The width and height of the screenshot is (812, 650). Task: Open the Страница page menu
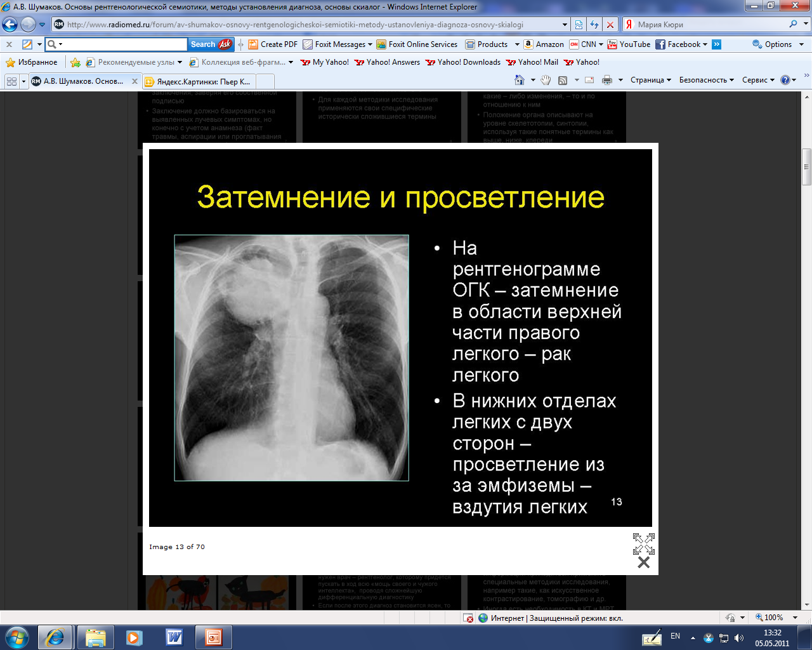pyautogui.click(x=650, y=80)
